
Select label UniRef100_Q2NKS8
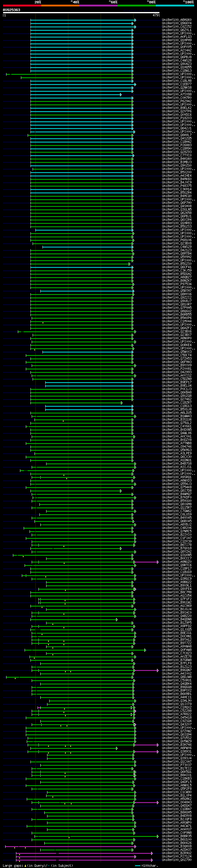176,88
